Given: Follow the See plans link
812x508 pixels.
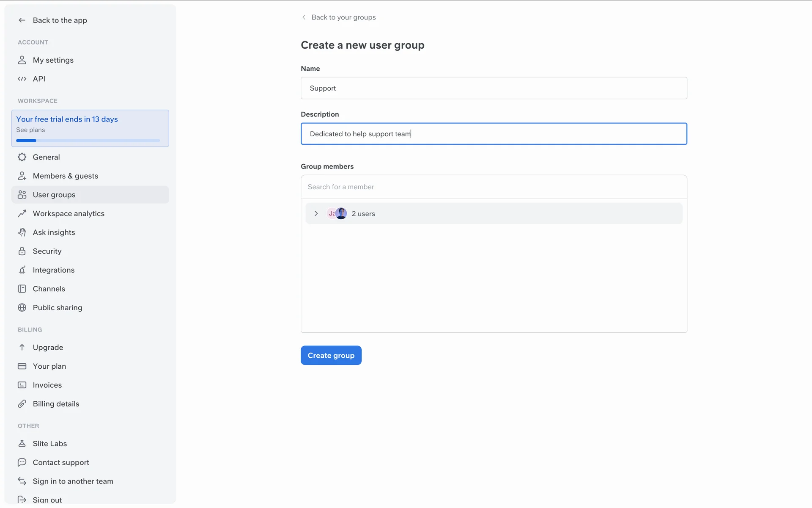Looking at the screenshot, I should (30, 130).
